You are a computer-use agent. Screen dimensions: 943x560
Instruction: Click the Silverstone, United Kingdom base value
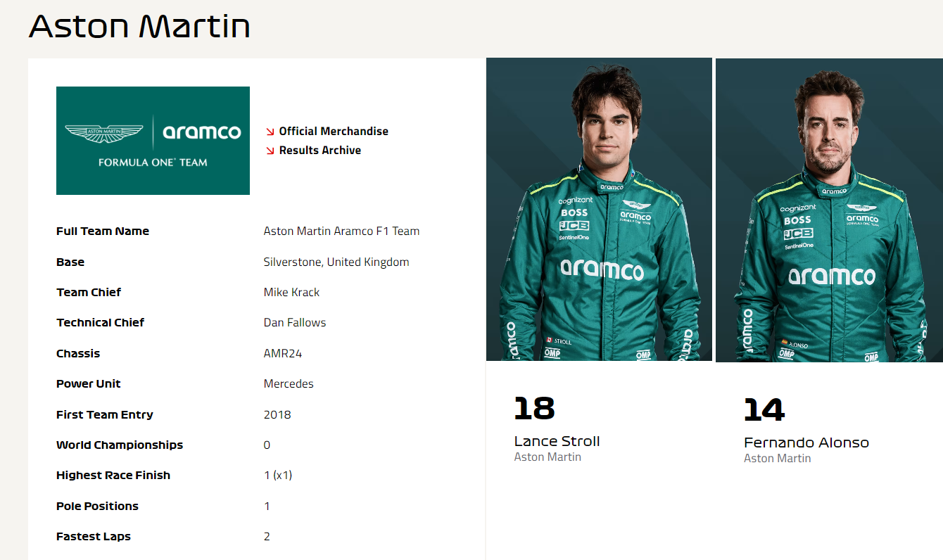(x=336, y=262)
